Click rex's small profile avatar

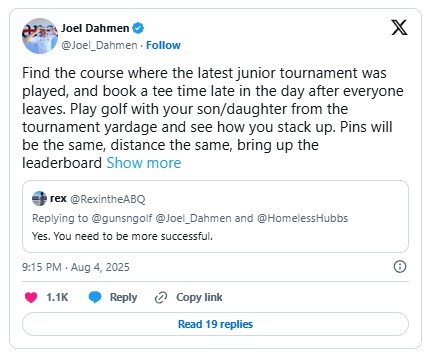pos(39,199)
